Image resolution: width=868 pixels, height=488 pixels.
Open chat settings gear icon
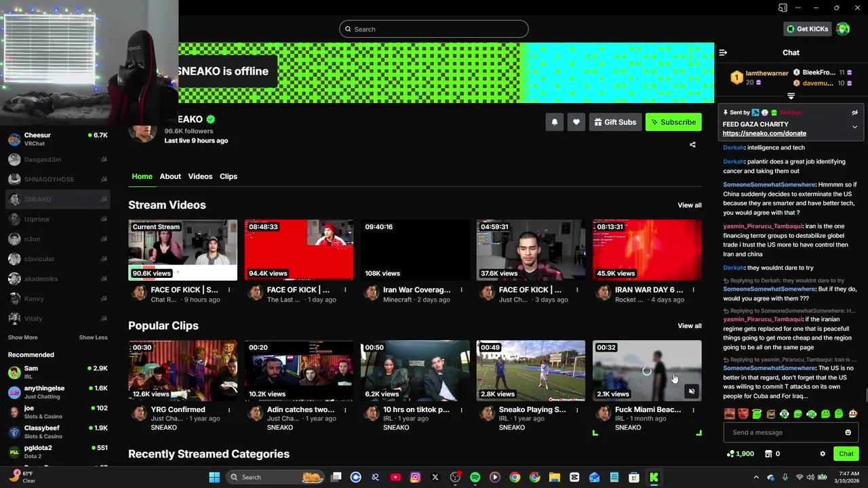point(823,453)
